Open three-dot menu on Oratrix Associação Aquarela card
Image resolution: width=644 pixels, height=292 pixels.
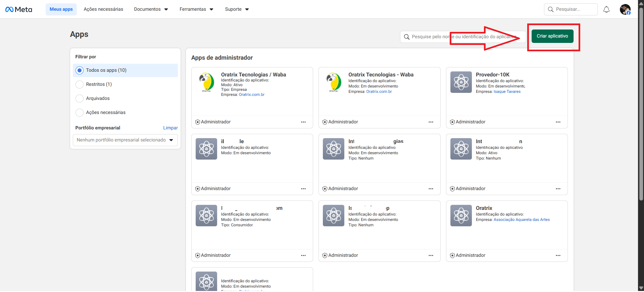tap(558, 255)
